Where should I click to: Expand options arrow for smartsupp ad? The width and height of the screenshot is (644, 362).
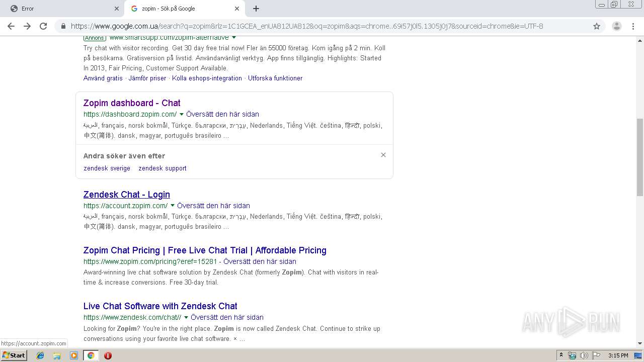(x=234, y=38)
